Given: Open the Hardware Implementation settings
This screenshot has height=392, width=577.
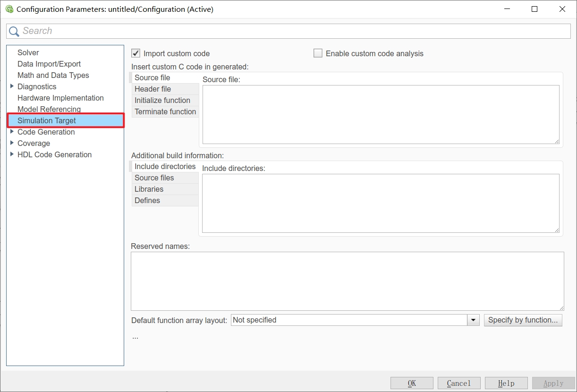Looking at the screenshot, I should [60, 98].
